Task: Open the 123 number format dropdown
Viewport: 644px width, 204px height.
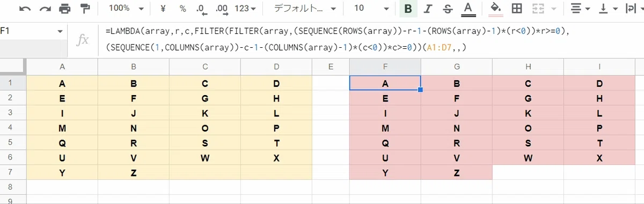Action: point(245,9)
